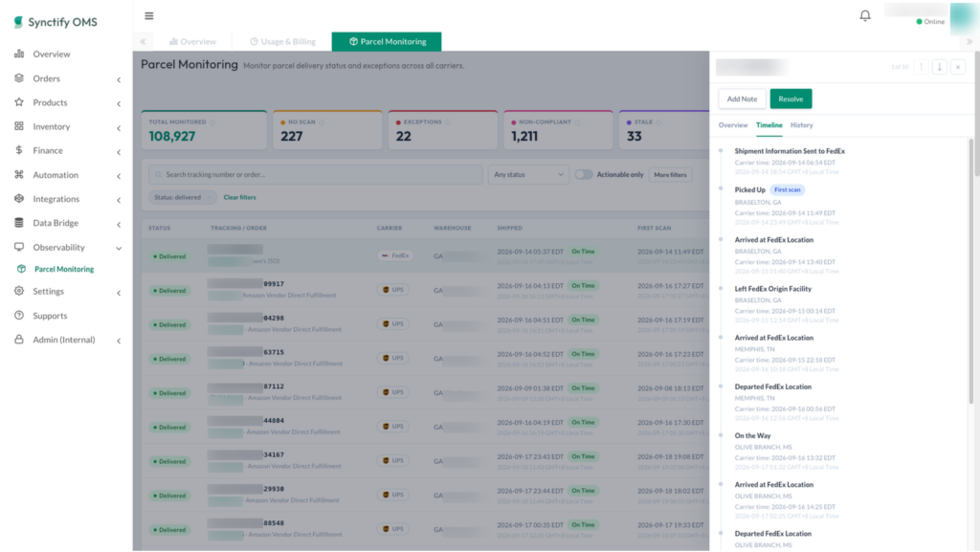Click the On the Way timeline marker
The width and height of the screenshot is (980, 552).
click(x=721, y=434)
